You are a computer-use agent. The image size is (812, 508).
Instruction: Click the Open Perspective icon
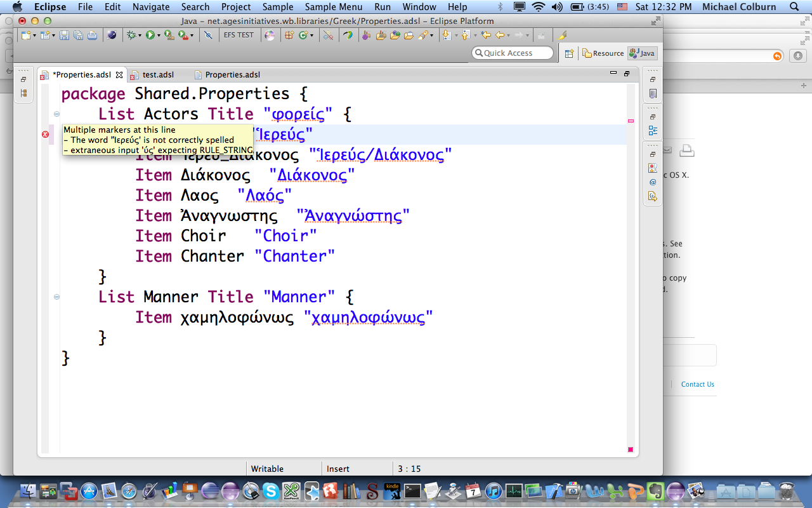click(x=569, y=53)
